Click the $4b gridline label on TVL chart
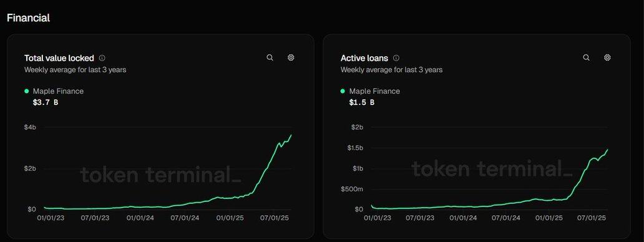This screenshot has width=644, height=242. click(x=30, y=127)
